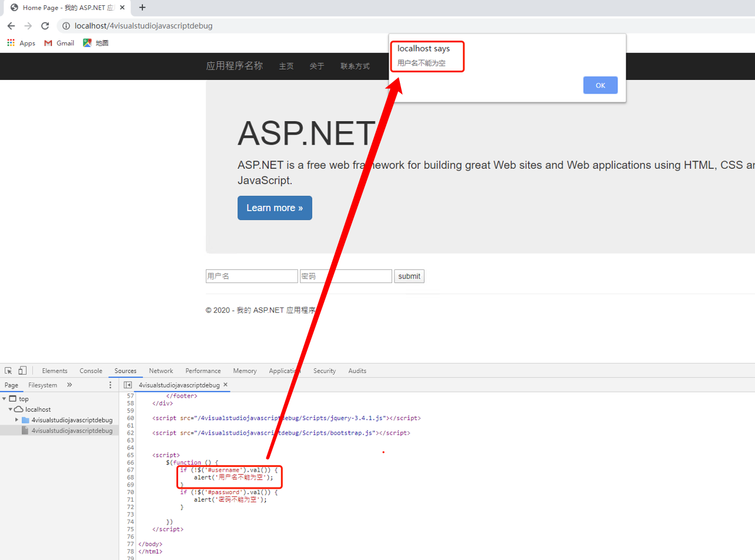
Task: Go to 主页 in the navbar
Action: [286, 66]
